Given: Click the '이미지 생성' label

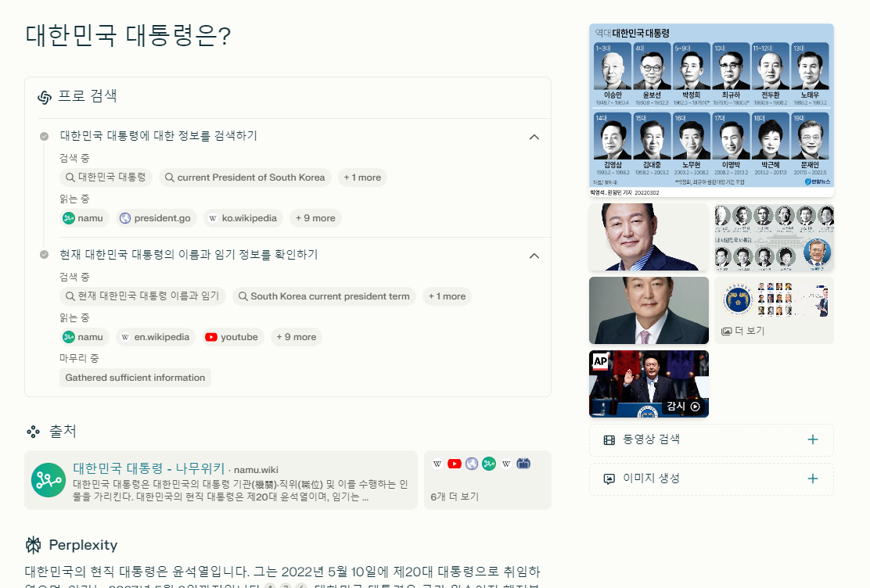Looking at the screenshot, I should (651, 479).
